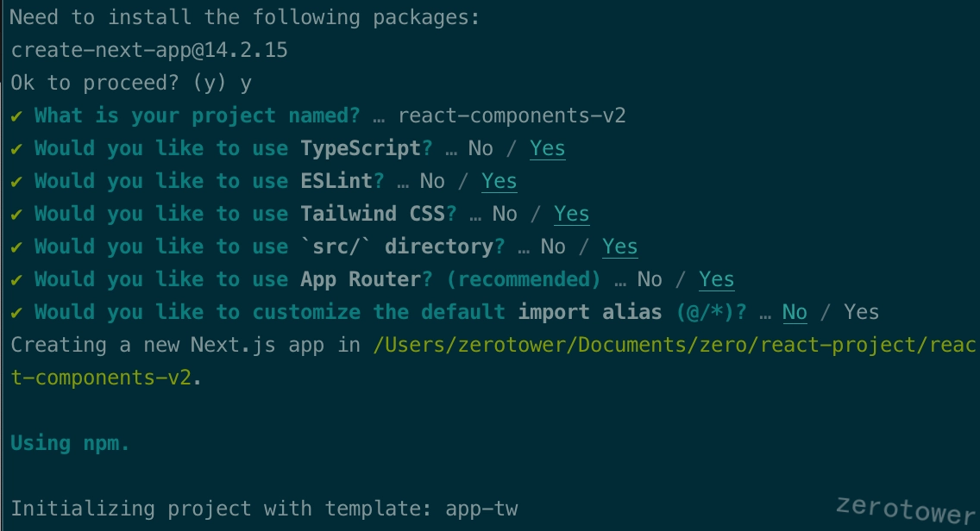
Task: Choose Yes for the App Router option
Action: [716, 279]
